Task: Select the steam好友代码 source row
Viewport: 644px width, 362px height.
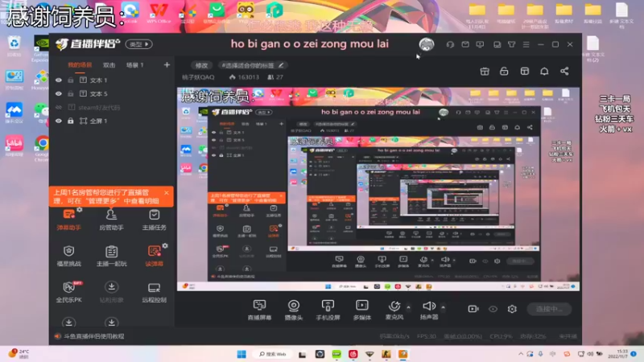Action: pyautogui.click(x=111, y=107)
